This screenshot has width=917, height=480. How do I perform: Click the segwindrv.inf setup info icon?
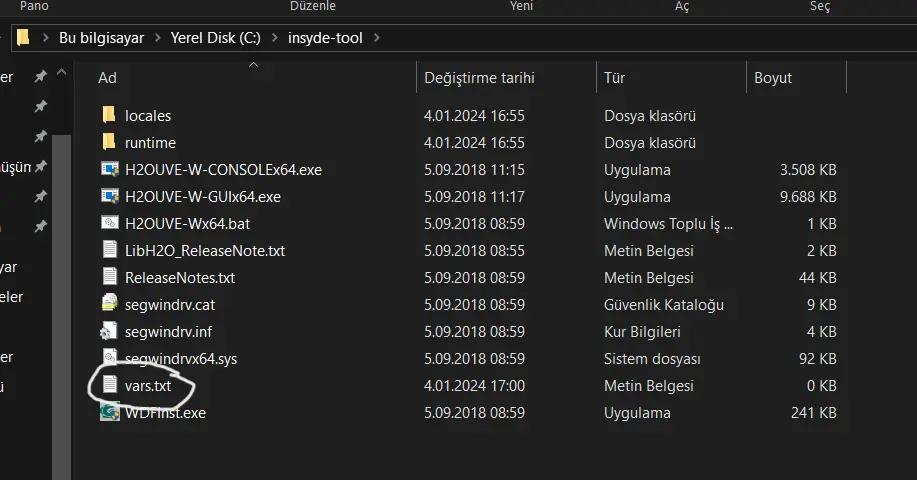(x=109, y=331)
